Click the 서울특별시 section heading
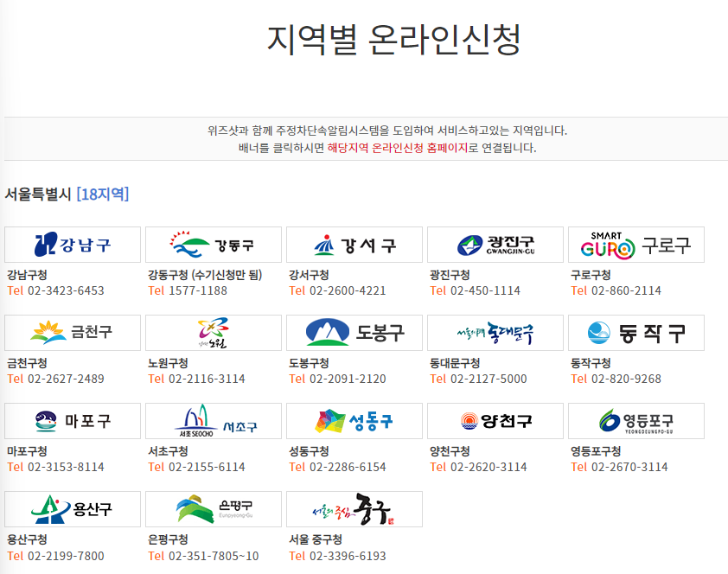This screenshot has width=728, height=574. point(38,194)
